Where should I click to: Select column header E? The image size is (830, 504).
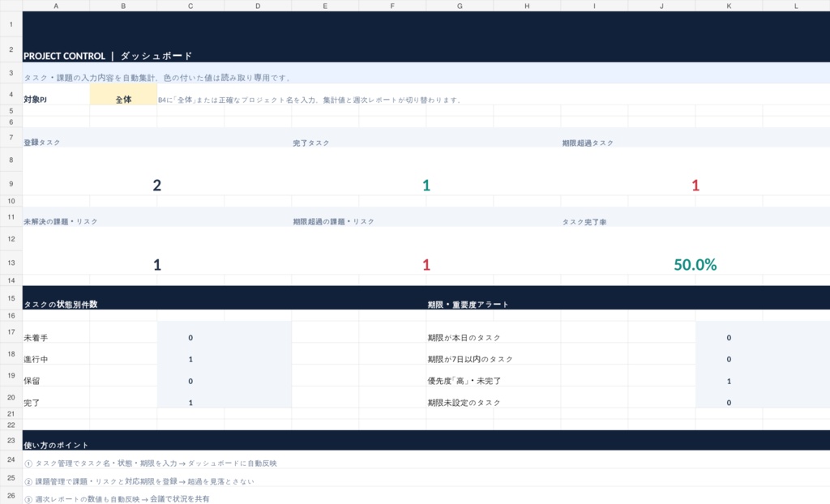tap(325, 6)
